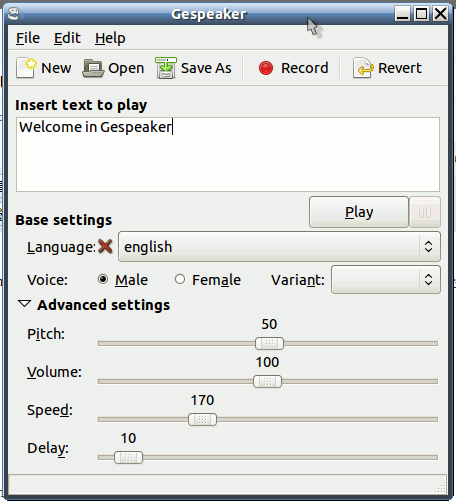This screenshot has width=456, height=502.
Task: Click the Pitch slider handle
Action: 269,343
